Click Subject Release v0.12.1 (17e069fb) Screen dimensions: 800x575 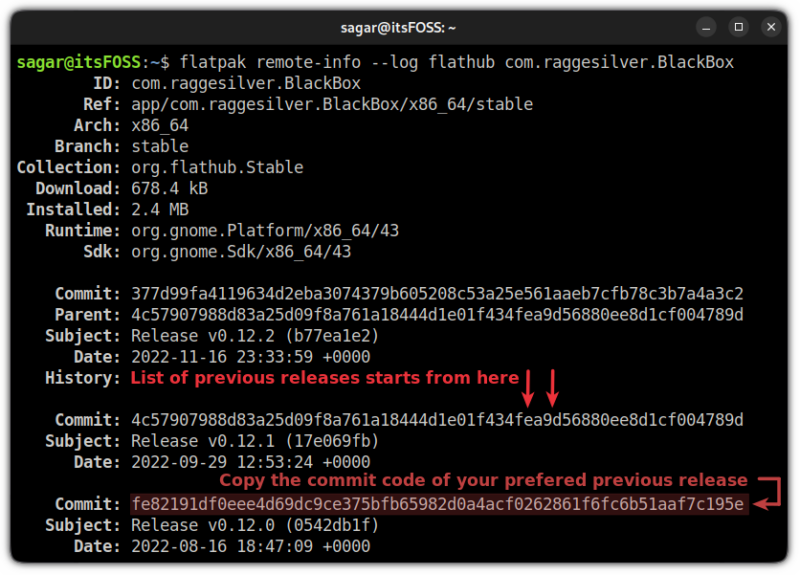pos(255,441)
